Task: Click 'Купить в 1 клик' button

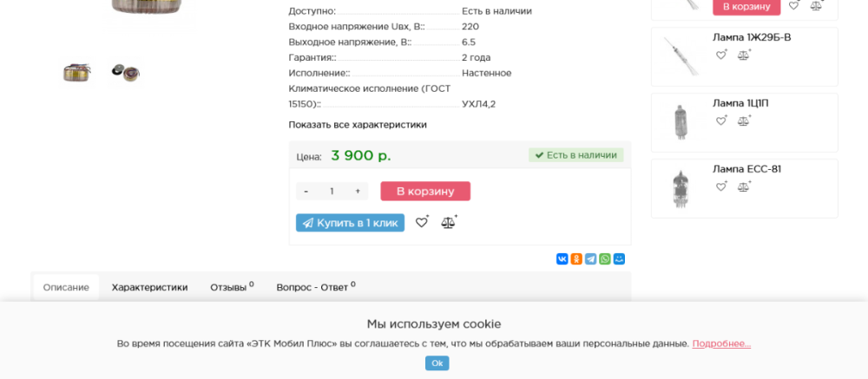Action: [350, 223]
